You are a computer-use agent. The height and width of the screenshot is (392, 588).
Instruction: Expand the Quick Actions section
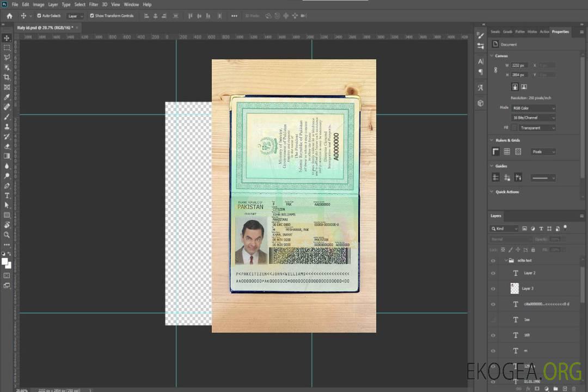click(492, 192)
